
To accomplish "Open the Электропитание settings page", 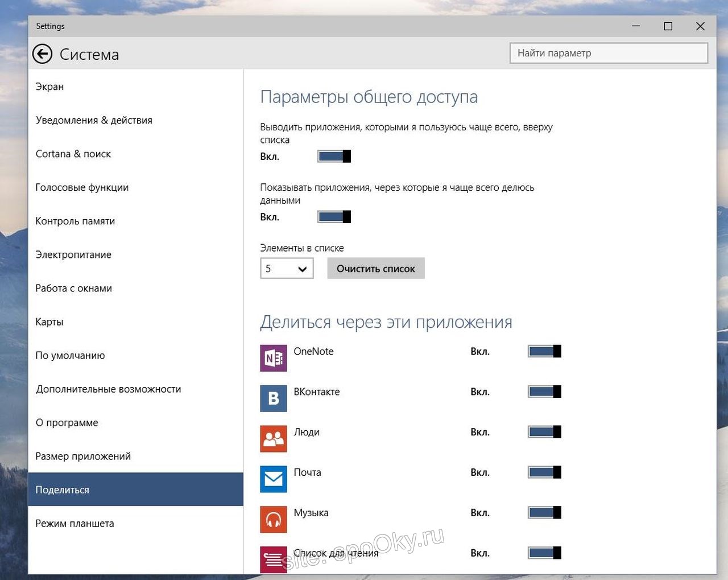I will tap(73, 254).
